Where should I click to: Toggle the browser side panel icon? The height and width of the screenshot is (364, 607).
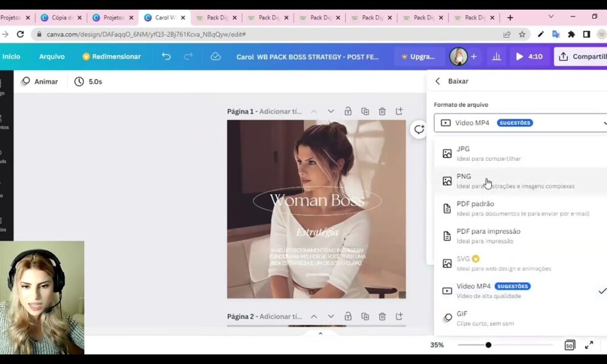pos(586,35)
